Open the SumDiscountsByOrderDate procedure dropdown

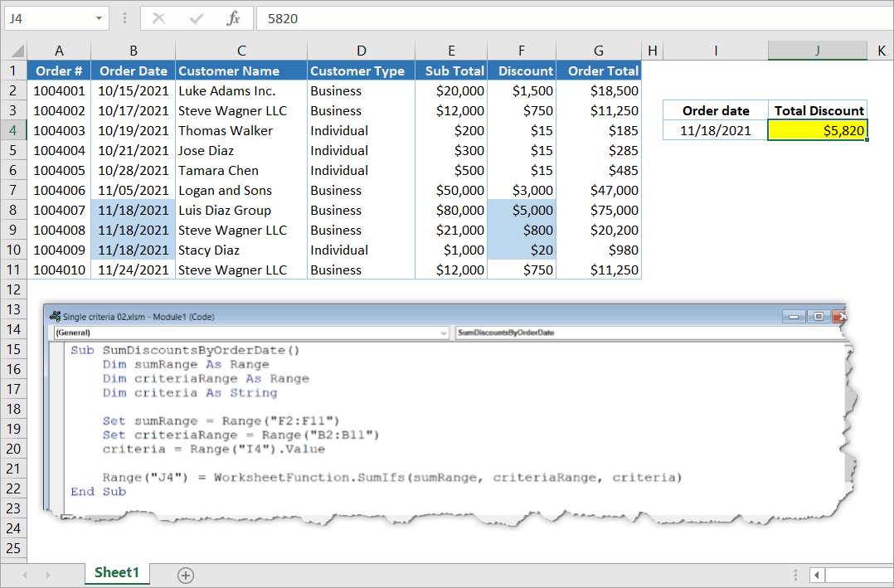pos(839,333)
